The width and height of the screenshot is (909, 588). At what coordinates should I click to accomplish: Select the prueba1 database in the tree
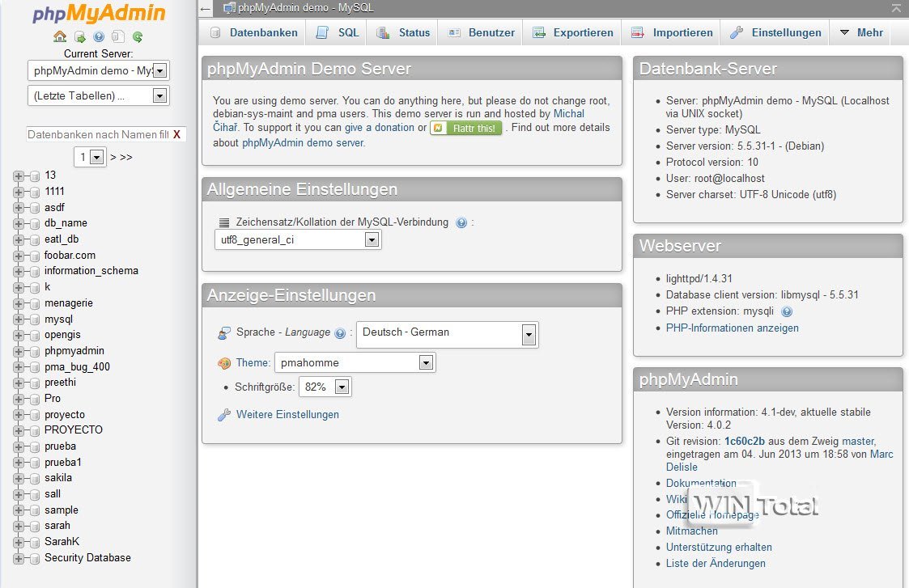click(62, 463)
